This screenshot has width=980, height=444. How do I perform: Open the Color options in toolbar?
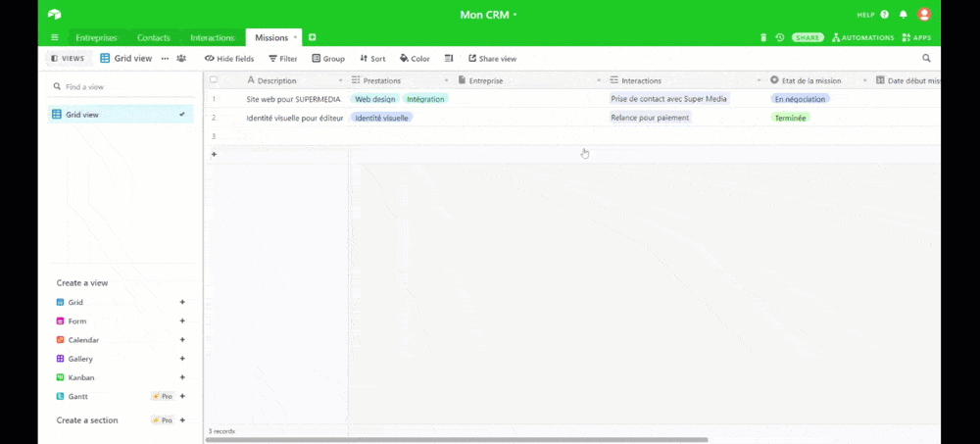coord(415,59)
